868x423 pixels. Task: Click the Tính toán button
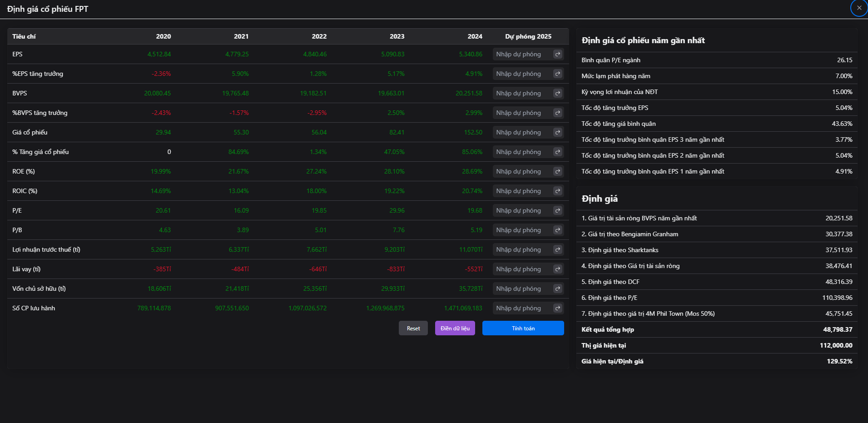523,328
